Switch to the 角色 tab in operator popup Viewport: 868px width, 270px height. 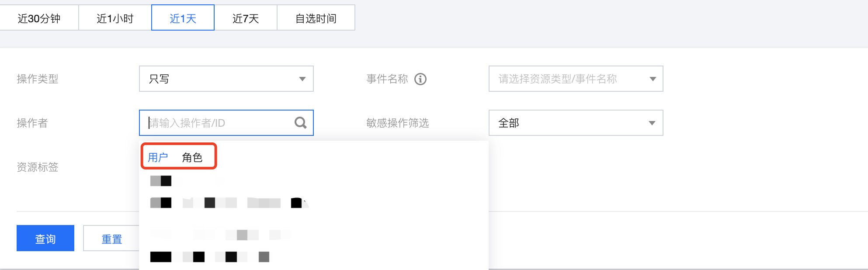point(192,157)
